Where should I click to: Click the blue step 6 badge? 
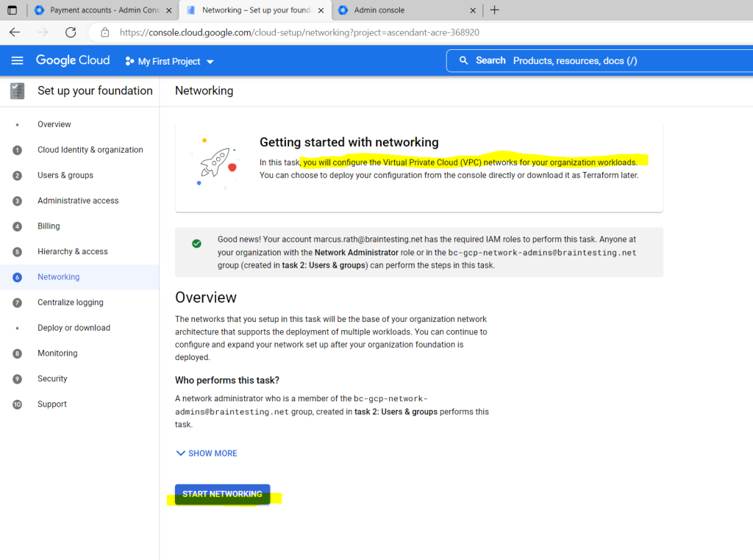pyautogui.click(x=18, y=277)
